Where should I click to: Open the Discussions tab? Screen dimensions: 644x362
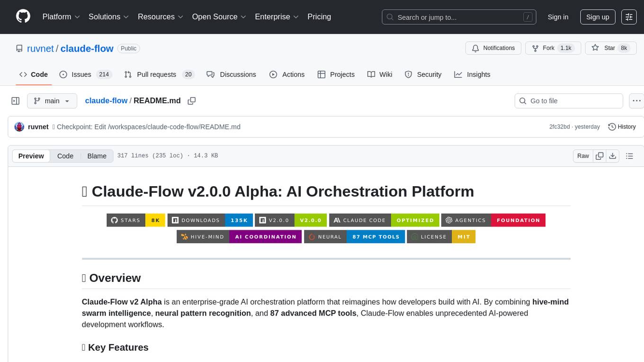click(232, 74)
